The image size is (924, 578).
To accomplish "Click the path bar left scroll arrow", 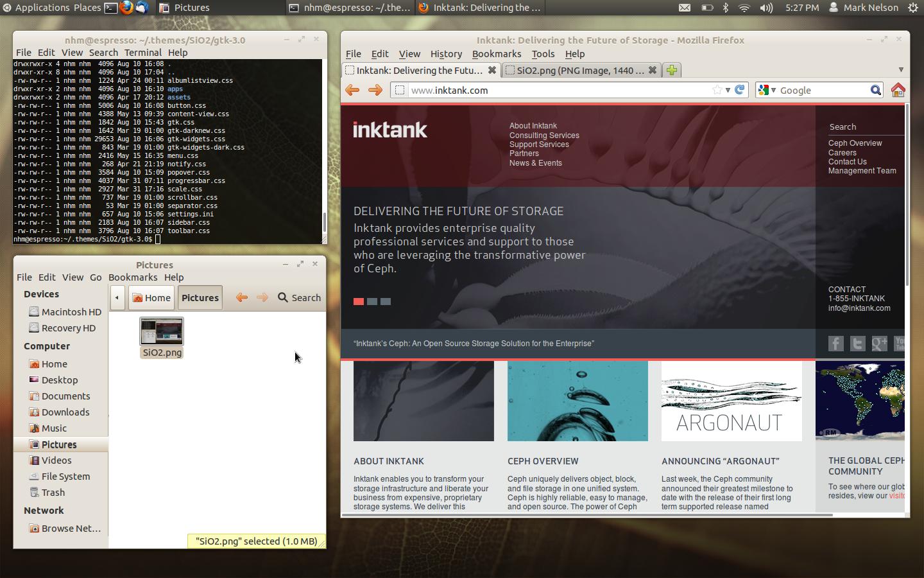I will click(x=117, y=297).
